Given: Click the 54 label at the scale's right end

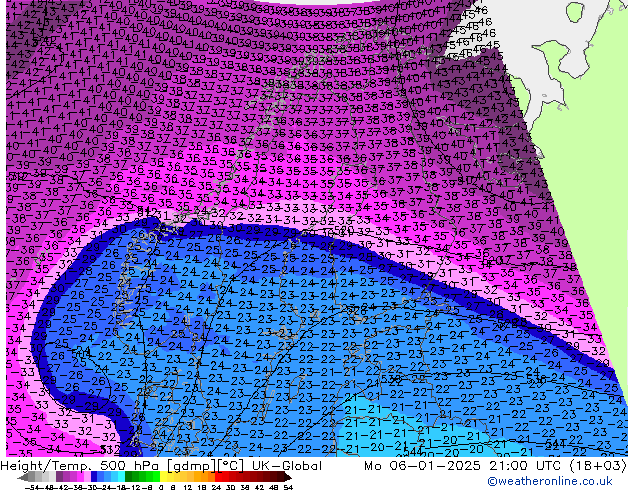Looking at the screenshot, I should pos(288,487).
